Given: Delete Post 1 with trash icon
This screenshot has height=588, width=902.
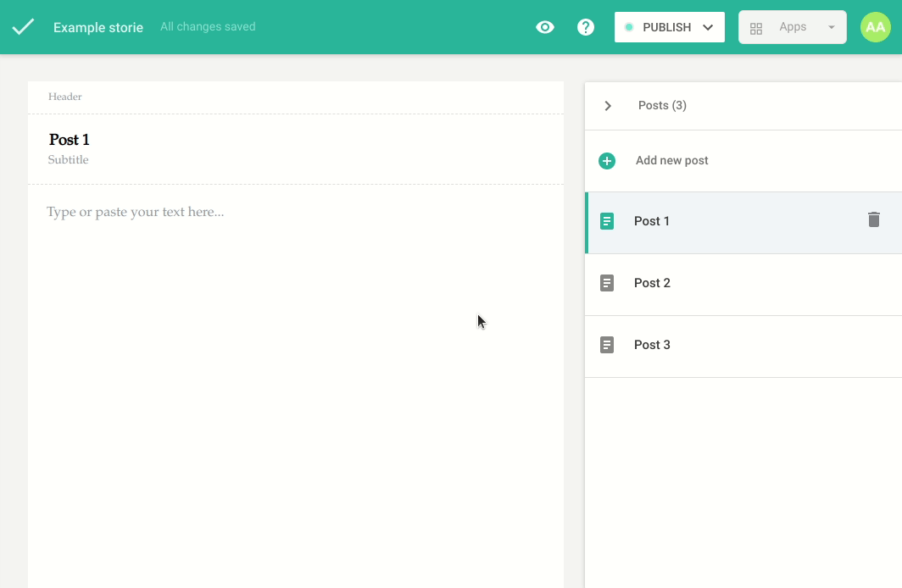Looking at the screenshot, I should coord(873,220).
